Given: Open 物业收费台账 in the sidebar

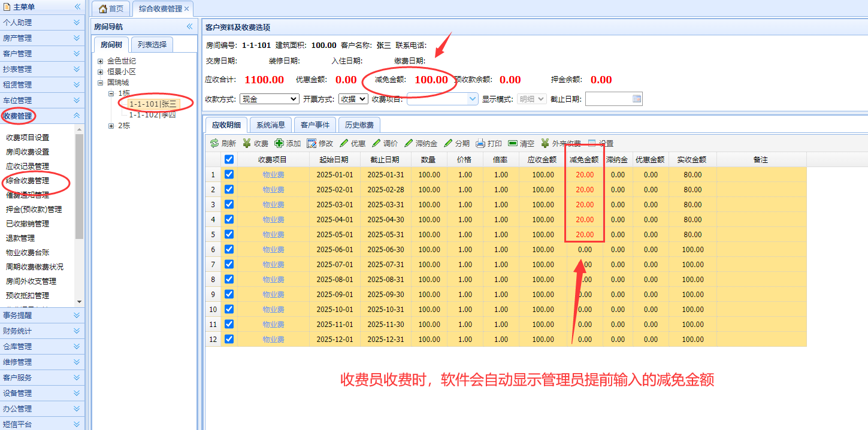Looking at the screenshot, I should point(28,252).
